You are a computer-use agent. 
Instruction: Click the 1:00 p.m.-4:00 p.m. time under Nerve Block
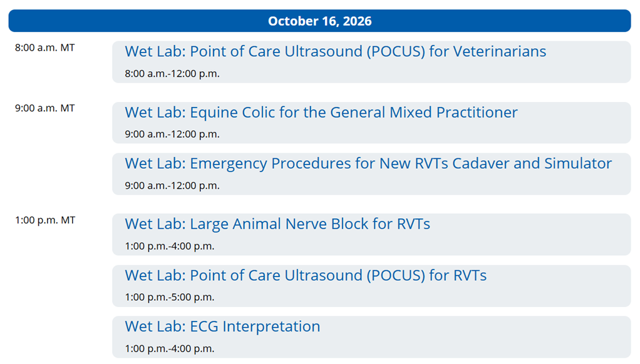tap(169, 246)
